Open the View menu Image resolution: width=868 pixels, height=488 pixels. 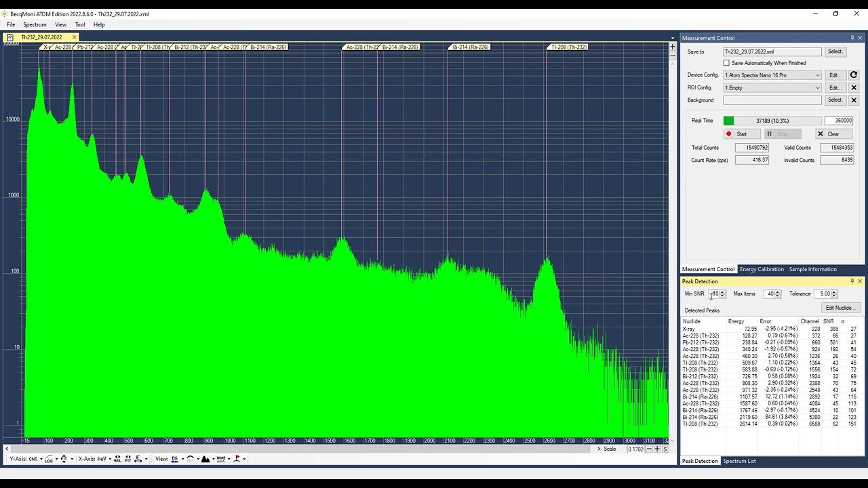[60, 24]
